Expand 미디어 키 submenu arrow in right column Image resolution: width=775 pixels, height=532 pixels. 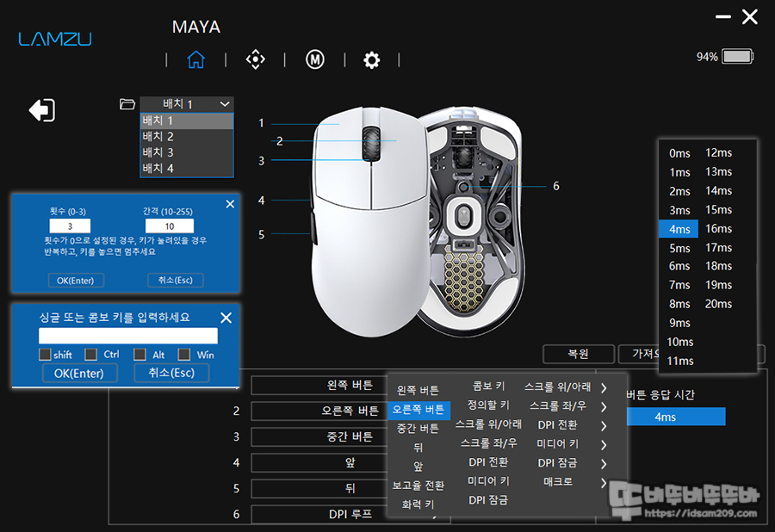604,444
